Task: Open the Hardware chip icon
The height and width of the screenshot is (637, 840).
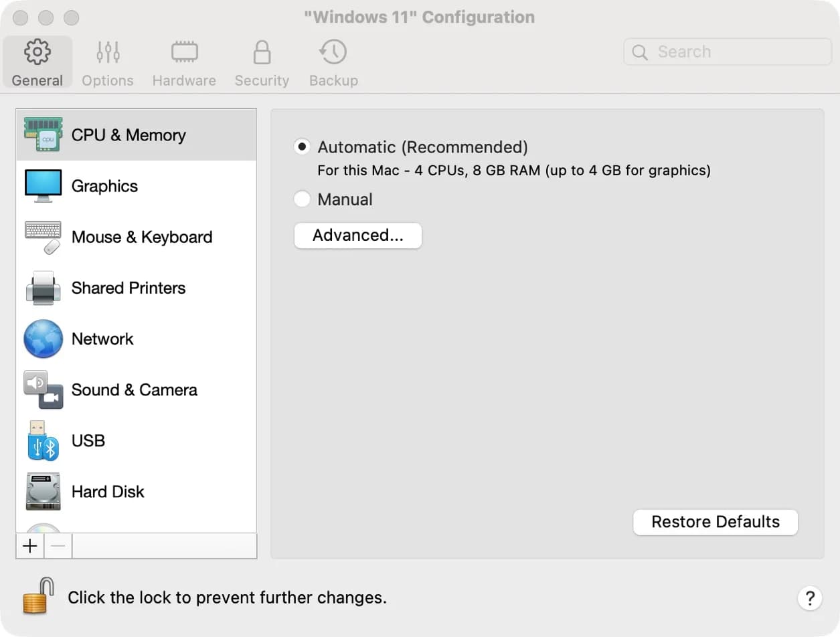Action: click(184, 52)
